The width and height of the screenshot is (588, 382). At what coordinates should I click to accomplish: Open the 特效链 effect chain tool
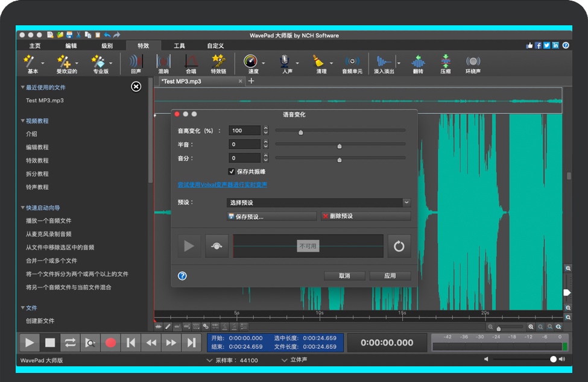[218, 63]
